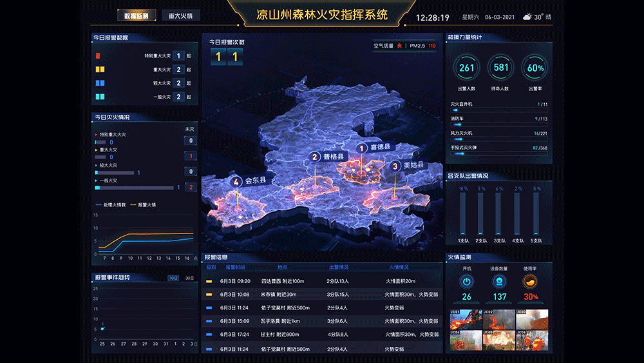This screenshot has width=644, height=363.
Task: Toggle 报警火情 legend series
Action: pyautogui.click(x=143, y=205)
